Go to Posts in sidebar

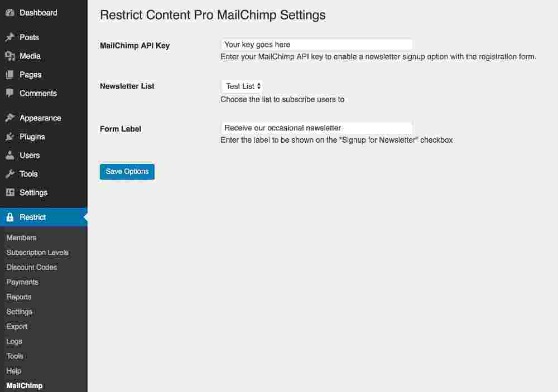coord(44,37)
